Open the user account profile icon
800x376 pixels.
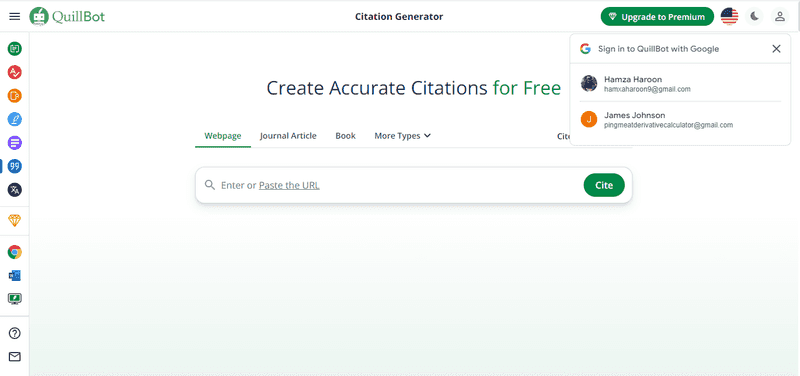pos(780,16)
